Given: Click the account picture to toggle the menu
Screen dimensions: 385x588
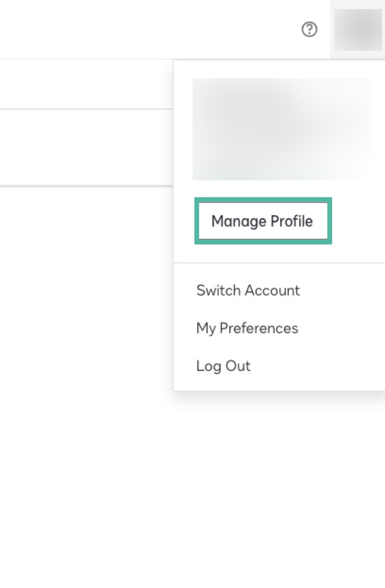Looking at the screenshot, I should [x=359, y=29].
